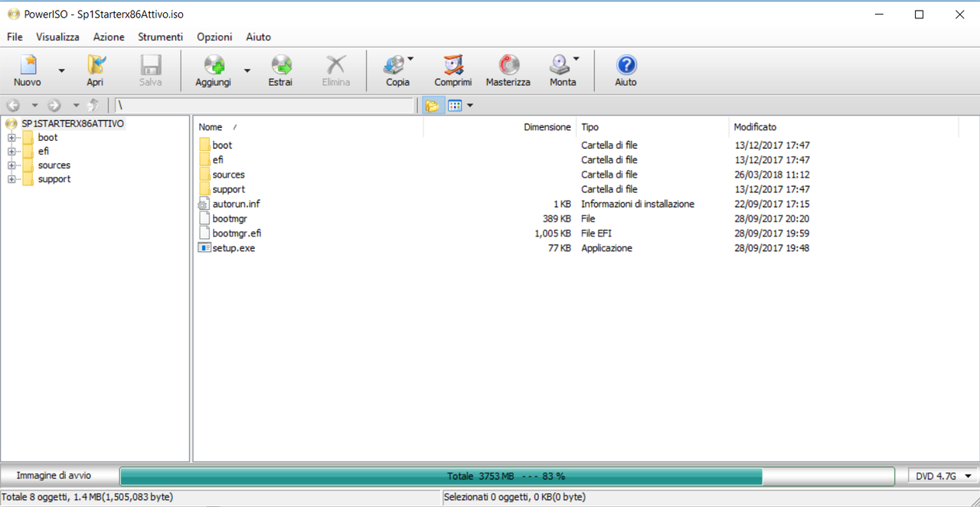Select the bootmgr file icon
Image resolution: width=980 pixels, height=507 pixels.
click(204, 218)
